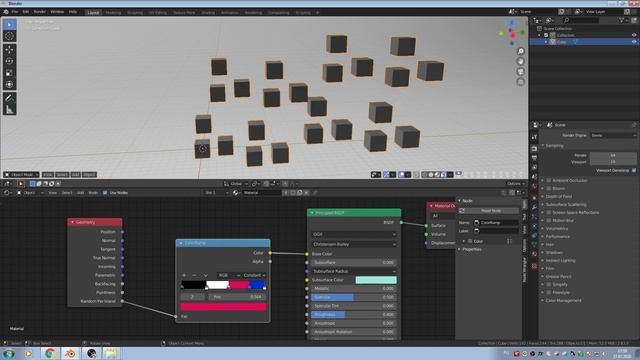Open the Material properties tab icon
The width and height of the screenshot is (640, 360).
[x=534, y=254]
